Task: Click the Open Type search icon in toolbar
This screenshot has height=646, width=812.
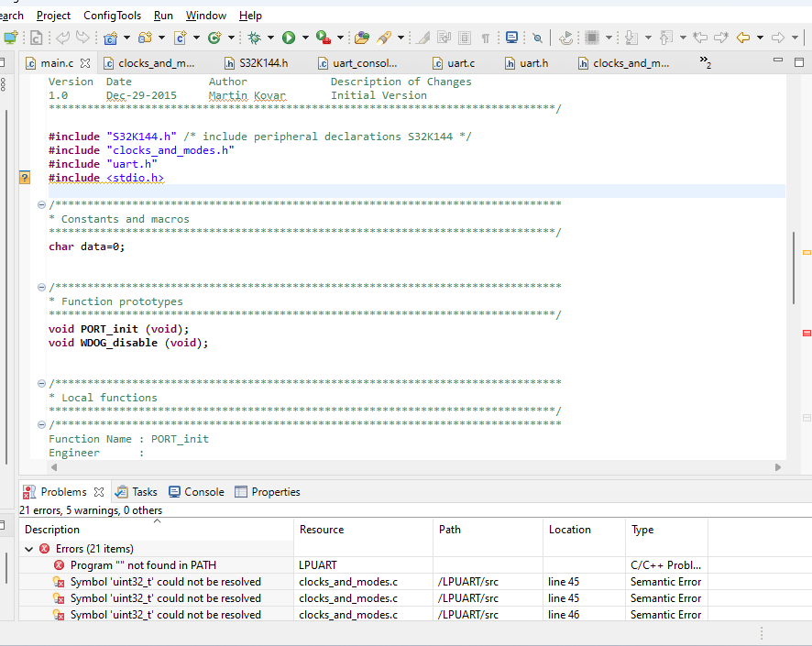Action: (x=361, y=38)
